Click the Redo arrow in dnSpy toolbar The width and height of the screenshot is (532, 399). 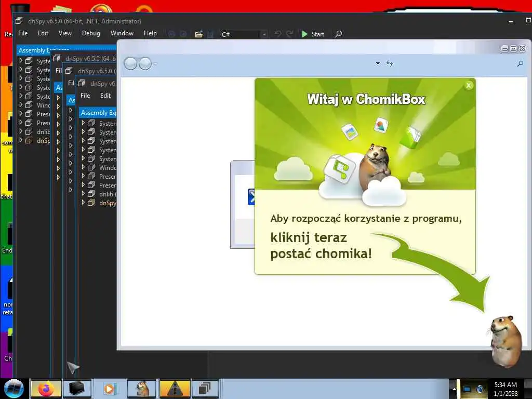click(x=289, y=34)
